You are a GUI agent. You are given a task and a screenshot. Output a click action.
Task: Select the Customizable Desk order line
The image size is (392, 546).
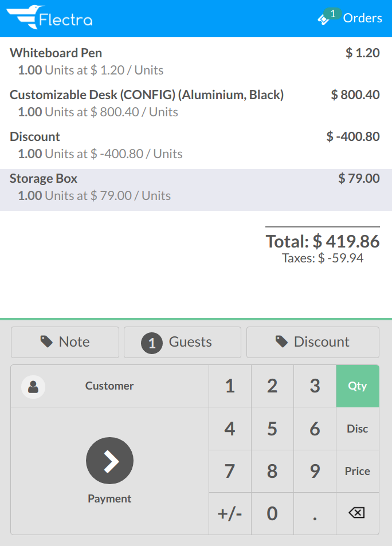pyautogui.click(x=195, y=101)
